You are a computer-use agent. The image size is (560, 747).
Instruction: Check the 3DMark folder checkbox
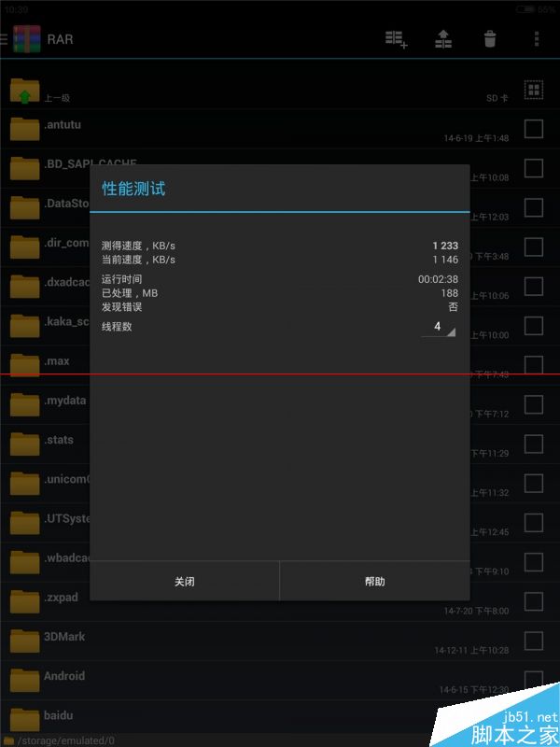534,641
